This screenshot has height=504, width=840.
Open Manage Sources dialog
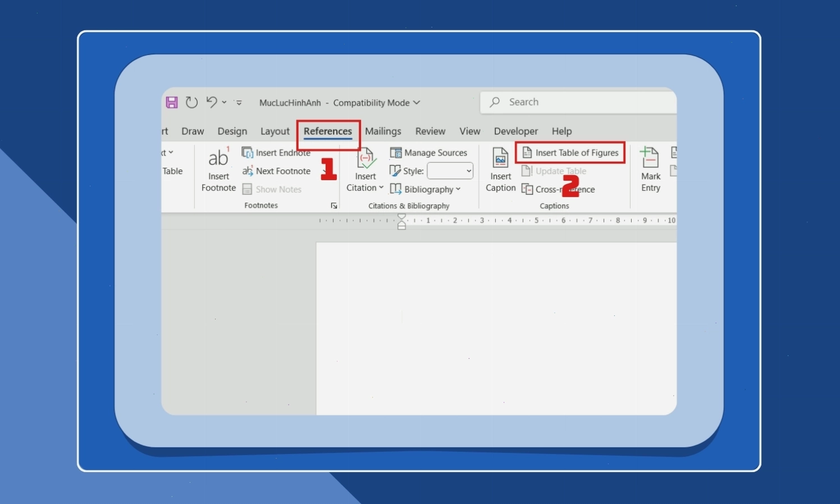pos(428,153)
